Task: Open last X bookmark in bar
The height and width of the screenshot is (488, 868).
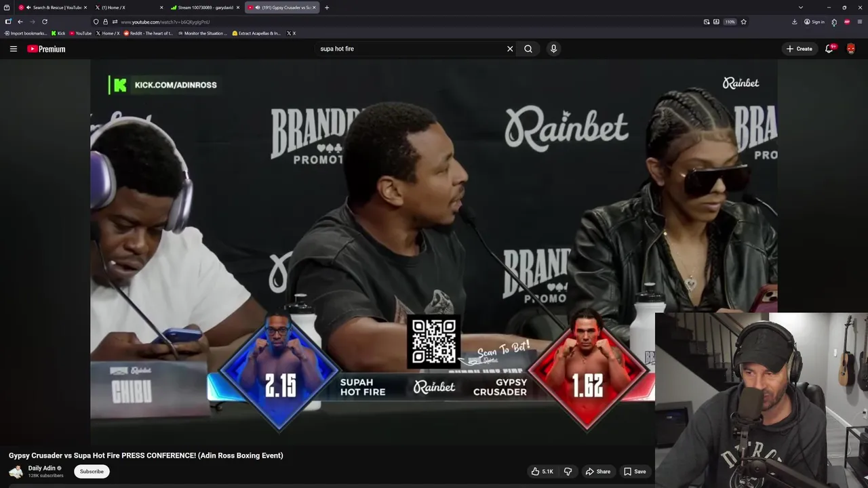Action: (291, 33)
